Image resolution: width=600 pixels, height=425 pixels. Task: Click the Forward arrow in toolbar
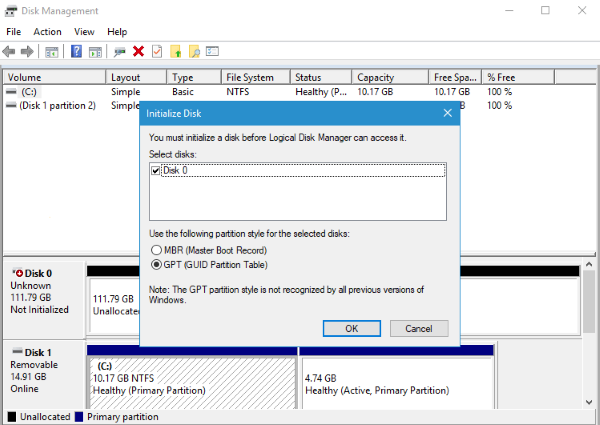[26, 51]
